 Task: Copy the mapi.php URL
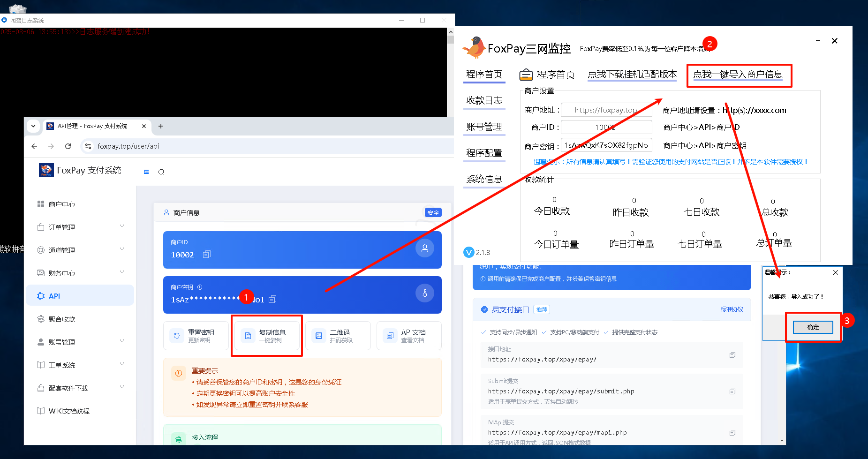(x=732, y=433)
